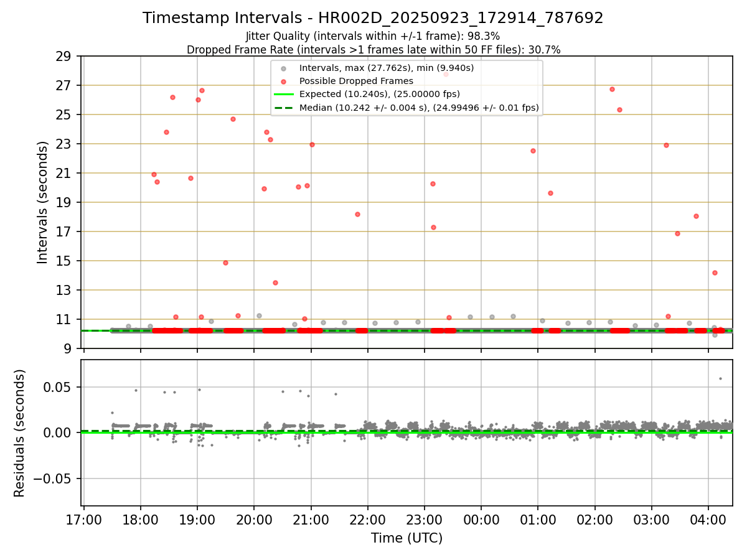Click the solid green line sample in legend
747x560 pixels.
284,95
